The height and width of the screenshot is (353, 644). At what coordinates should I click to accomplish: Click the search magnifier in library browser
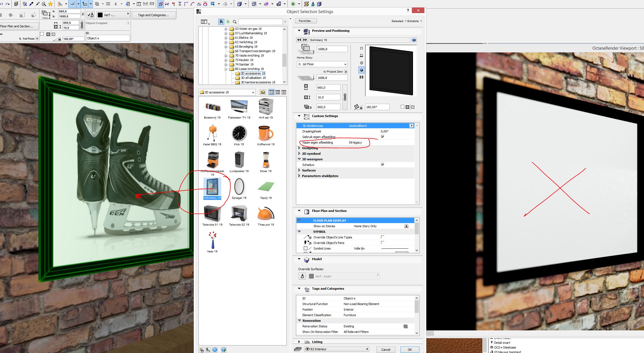pos(235,22)
